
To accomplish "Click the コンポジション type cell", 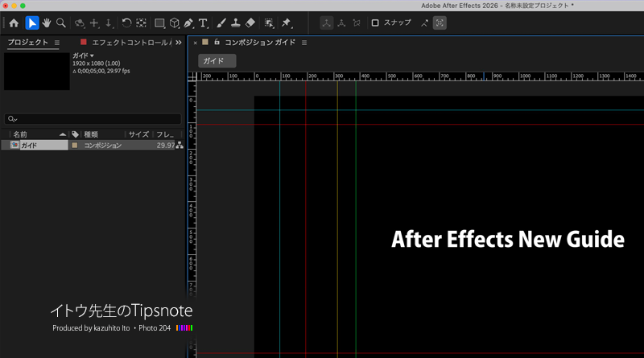I will [x=103, y=146].
